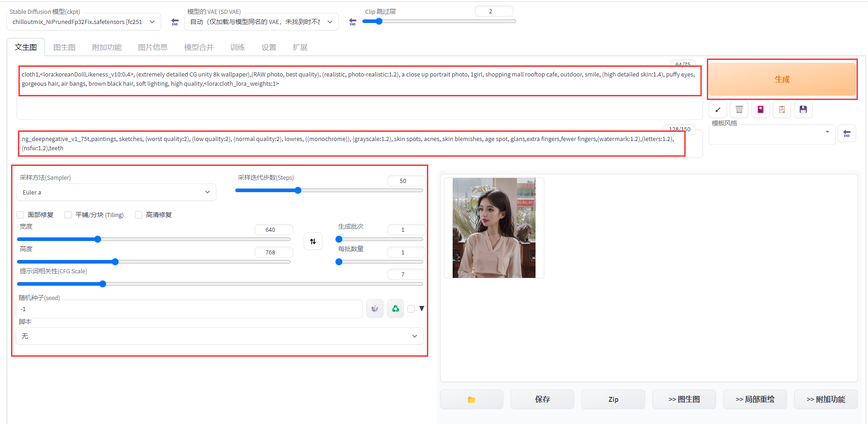This screenshot has width=868, height=424.
Task: Open the 训练 tab
Action: (238, 47)
